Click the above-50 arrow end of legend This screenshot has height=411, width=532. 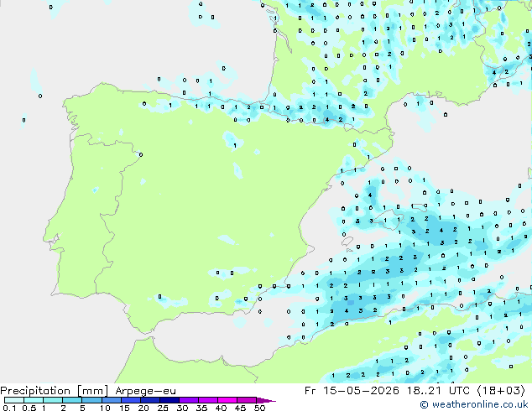tap(266, 400)
